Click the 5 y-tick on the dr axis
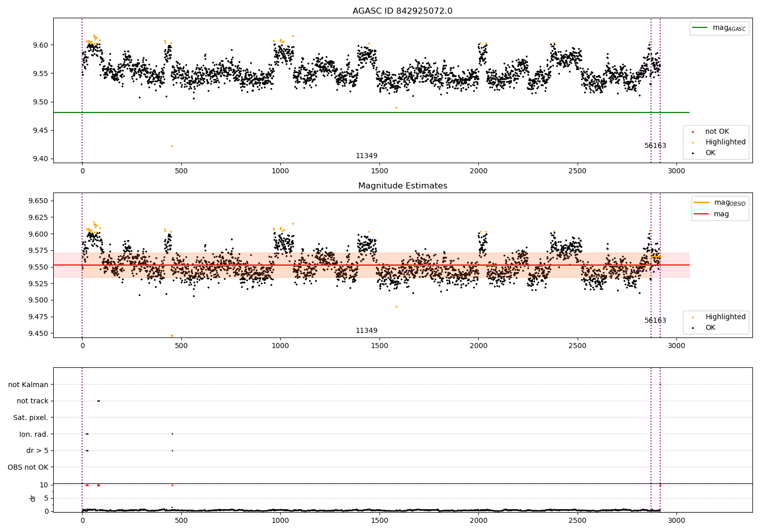760x532 pixels. tap(47, 498)
